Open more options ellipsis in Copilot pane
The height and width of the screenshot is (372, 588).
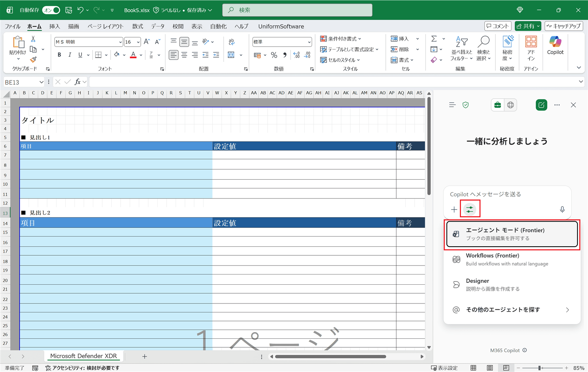tap(557, 105)
